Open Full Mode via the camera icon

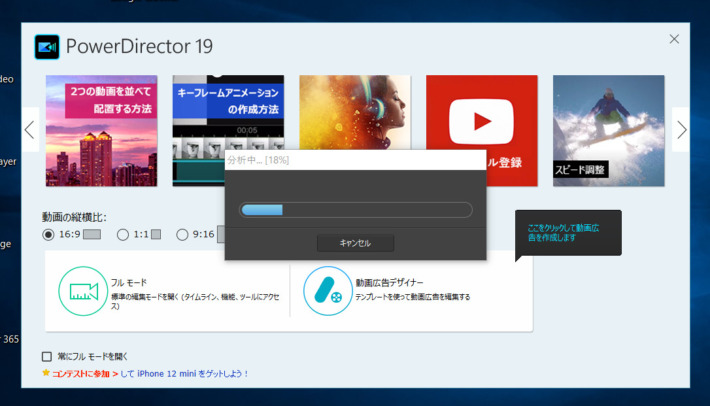pyautogui.click(x=84, y=291)
